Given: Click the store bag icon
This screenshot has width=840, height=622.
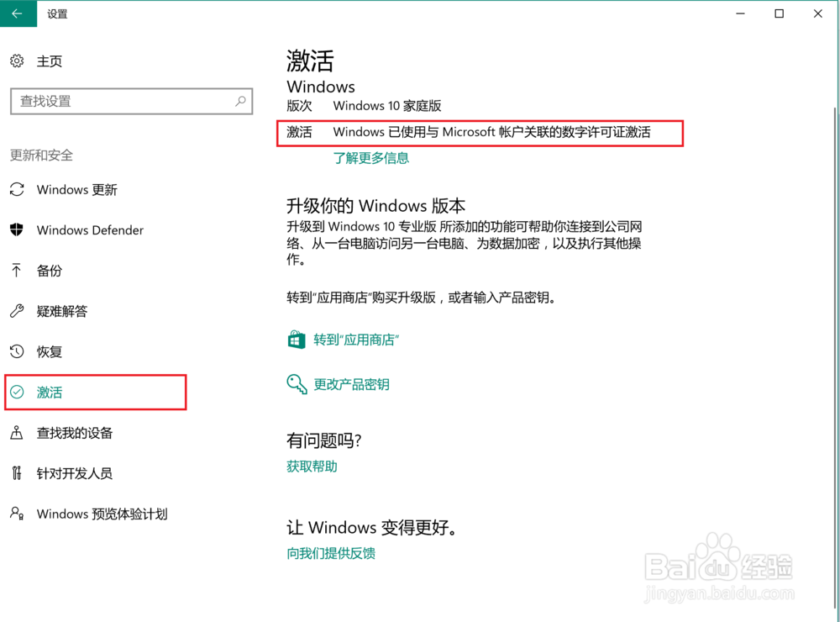Looking at the screenshot, I should pyautogui.click(x=297, y=340).
